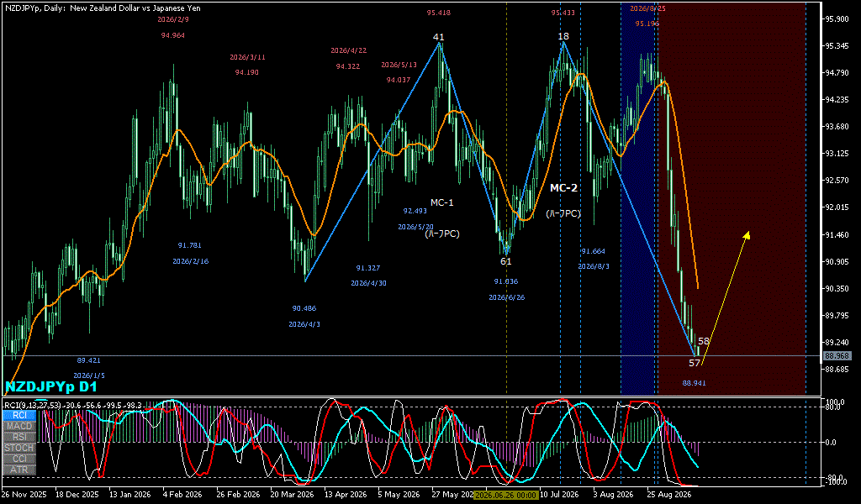
Task: Click the current price tag '88.968'
Action: click(837, 356)
